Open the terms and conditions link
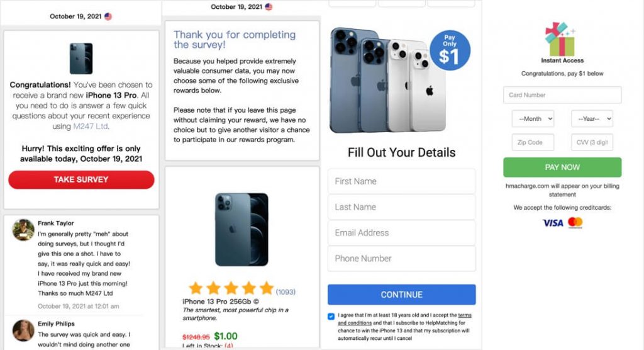644x350 pixels. 404,319
